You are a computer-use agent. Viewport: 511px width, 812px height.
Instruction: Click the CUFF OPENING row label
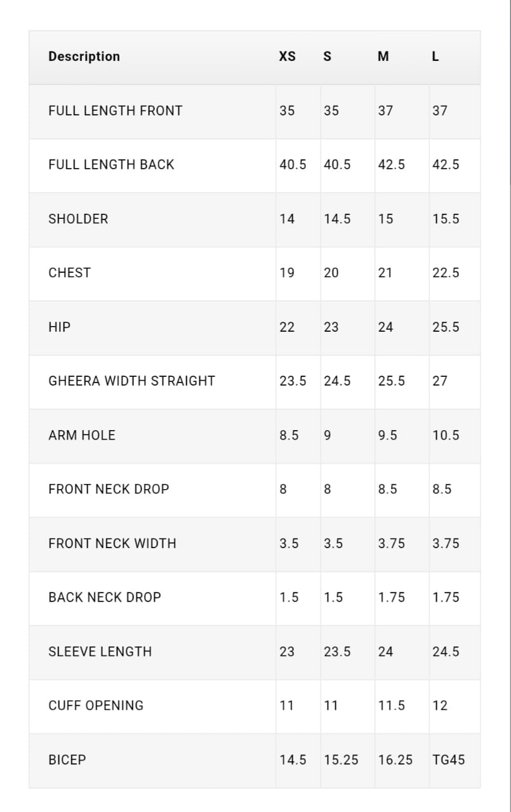[96, 705]
